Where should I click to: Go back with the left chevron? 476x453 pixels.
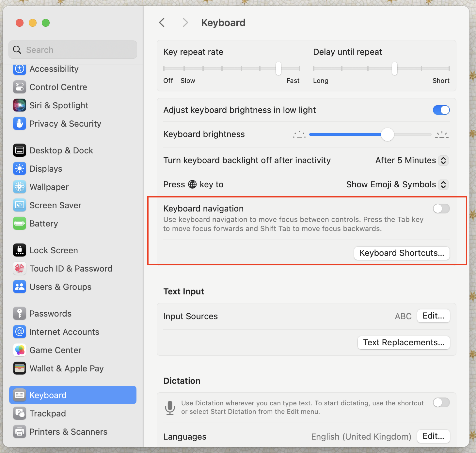[162, 23]
